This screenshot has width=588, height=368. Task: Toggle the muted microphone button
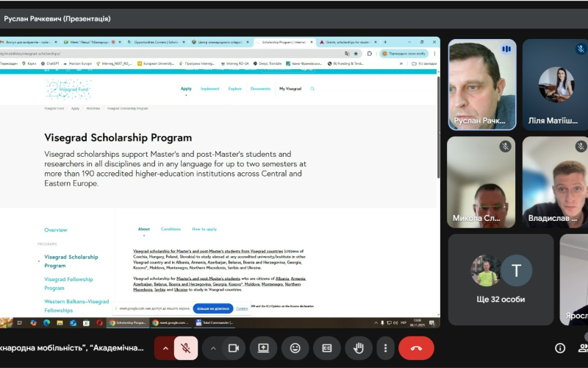point(185,347)
